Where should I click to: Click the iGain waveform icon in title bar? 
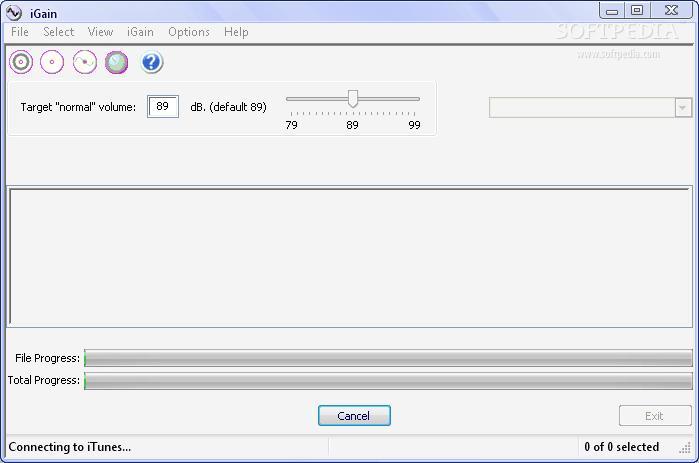click(14, 13)
